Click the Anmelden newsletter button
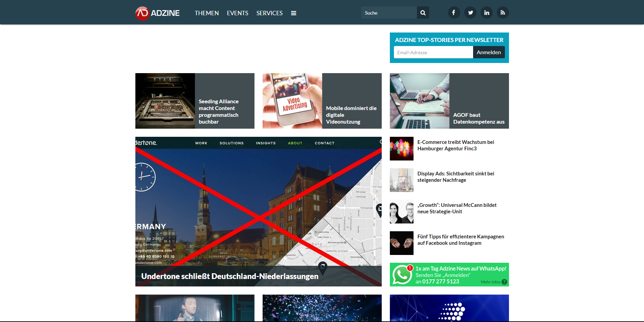The height and width of the screenshot is (322, 644). [489, 52]
